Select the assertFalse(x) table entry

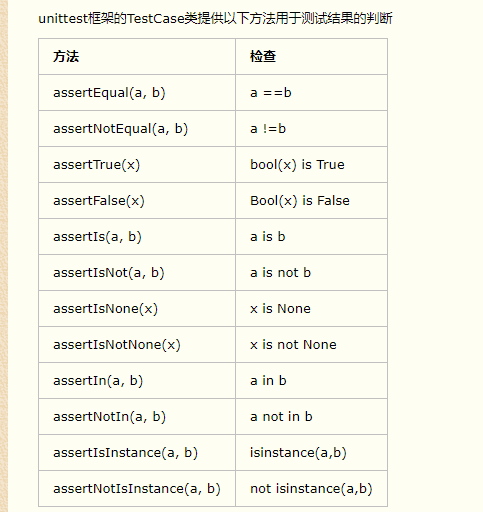coord(137,201)
